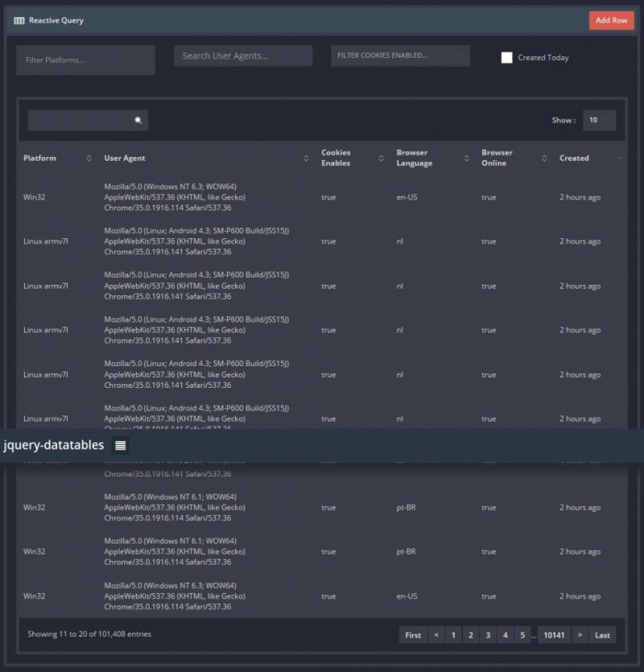This screenshot has width=644, height=672.
Task: Focus the Filter Platforms input field
Action: click(85, 60)
